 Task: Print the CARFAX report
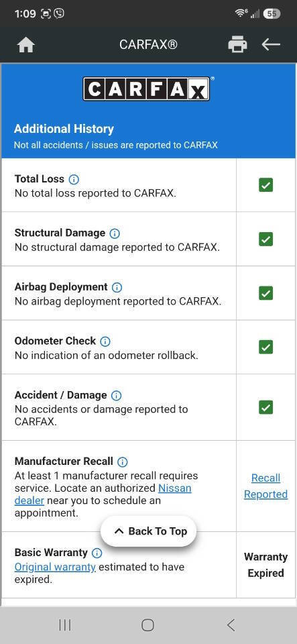[237, 44]
